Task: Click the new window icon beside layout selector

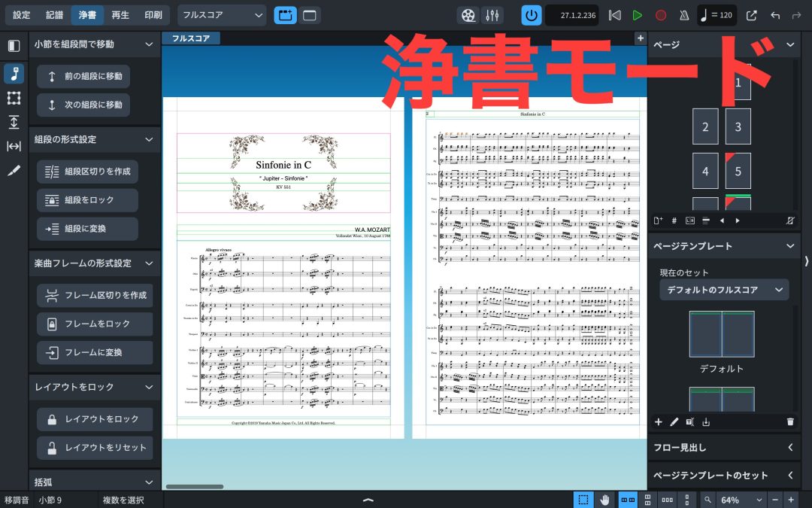Action: coord(310,16)
